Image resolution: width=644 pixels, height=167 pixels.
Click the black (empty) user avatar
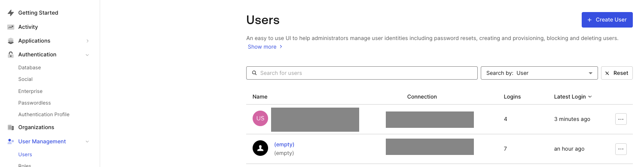point(260,148)
